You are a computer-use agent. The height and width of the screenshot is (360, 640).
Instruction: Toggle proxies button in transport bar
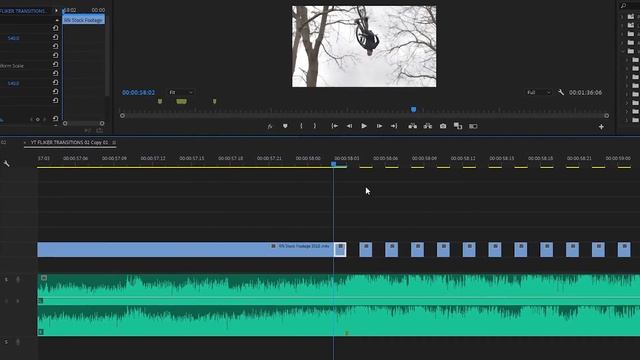pyautogui.click(x=473, y=126)
